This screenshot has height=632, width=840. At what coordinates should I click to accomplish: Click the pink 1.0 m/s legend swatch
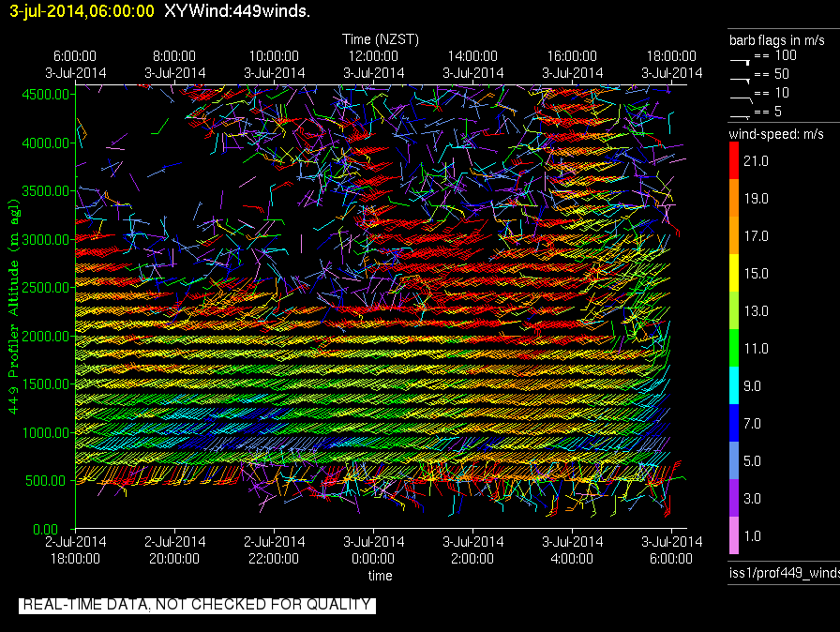coord(734,535)
